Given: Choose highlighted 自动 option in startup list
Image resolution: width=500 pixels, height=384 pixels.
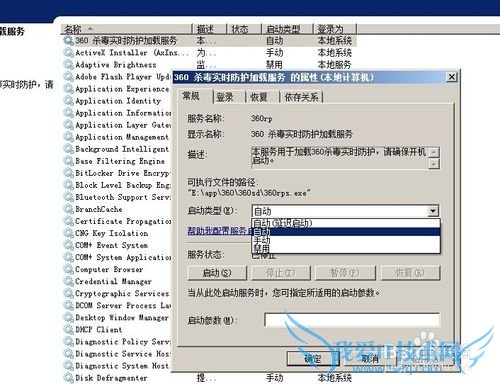Looking at the screenshot, I should coord(346,231).
